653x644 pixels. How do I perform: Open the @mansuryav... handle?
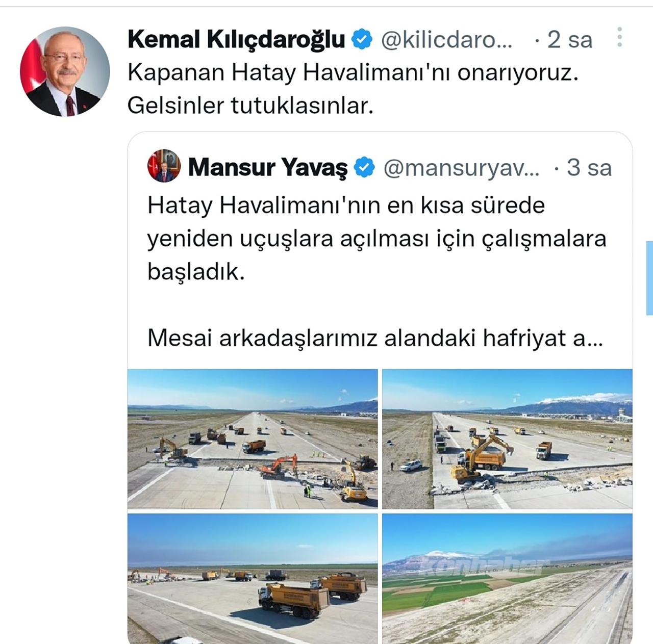pos(461,168)
